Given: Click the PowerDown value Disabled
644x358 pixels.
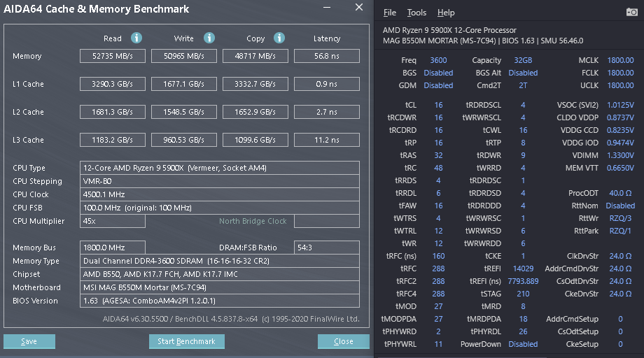Looking at the screenshot, I should click(523, 344).
